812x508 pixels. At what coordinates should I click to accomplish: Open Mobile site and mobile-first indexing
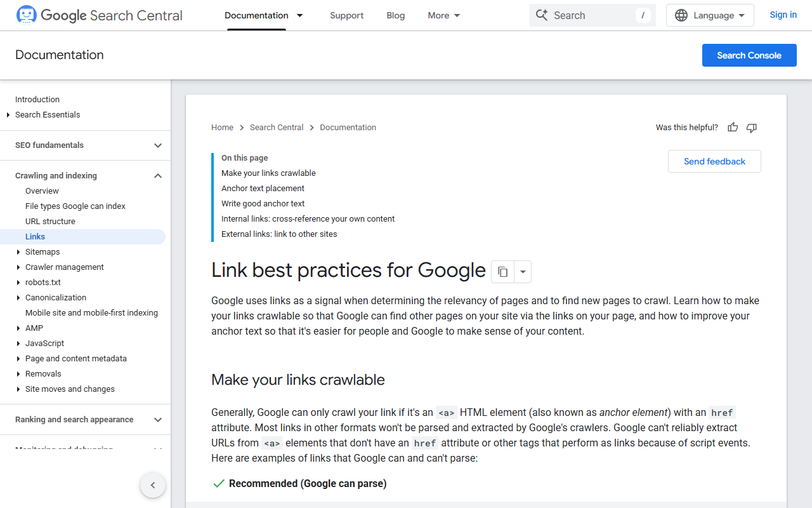pyautogui.click(x=91, y=313)
